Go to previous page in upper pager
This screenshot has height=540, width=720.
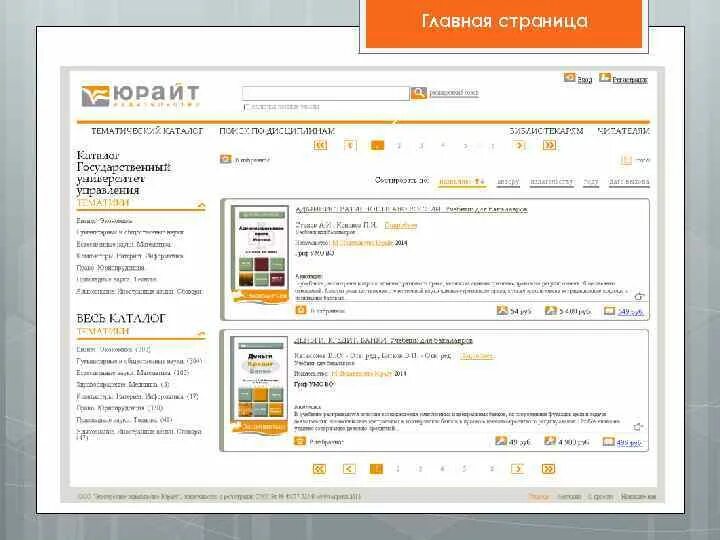click(350, 145)
